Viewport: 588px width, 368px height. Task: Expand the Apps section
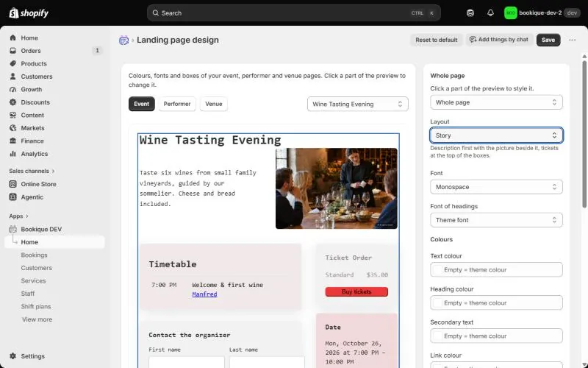coord(19,216)
